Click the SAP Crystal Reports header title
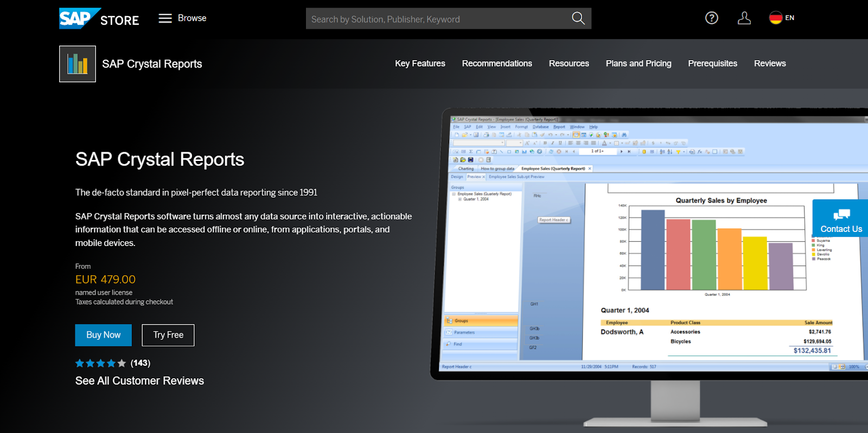Screen dimensions: 868x433 (152, 64)
